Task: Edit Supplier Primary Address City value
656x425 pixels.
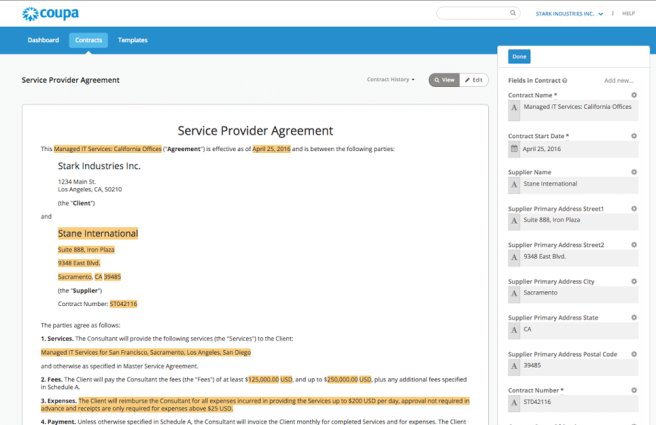Action: point(579,294)
